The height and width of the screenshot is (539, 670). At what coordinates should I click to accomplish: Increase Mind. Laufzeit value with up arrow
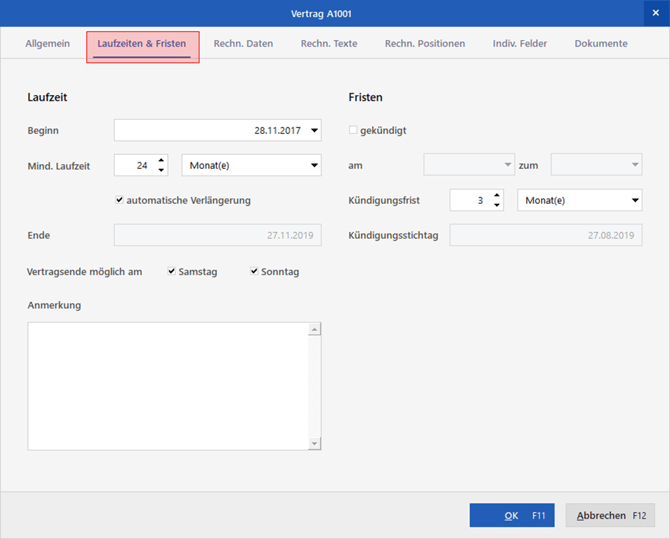tap(162, 160)
